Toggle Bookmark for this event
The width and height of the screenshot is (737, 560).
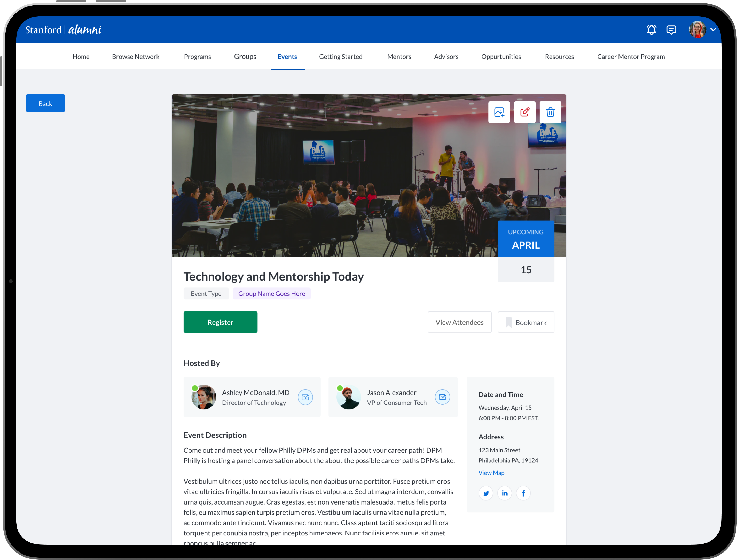click(526, 322)
